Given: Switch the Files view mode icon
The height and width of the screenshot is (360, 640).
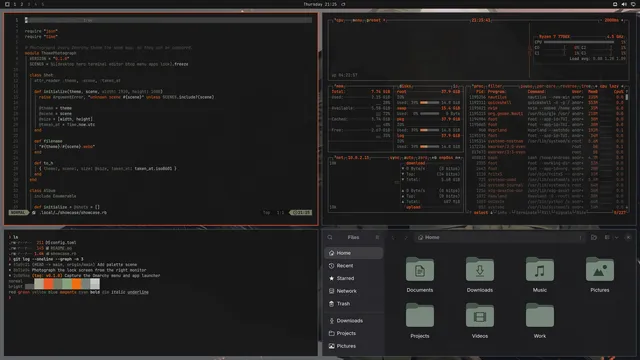Looking at the screenshot, I should [x=607, y=237].
